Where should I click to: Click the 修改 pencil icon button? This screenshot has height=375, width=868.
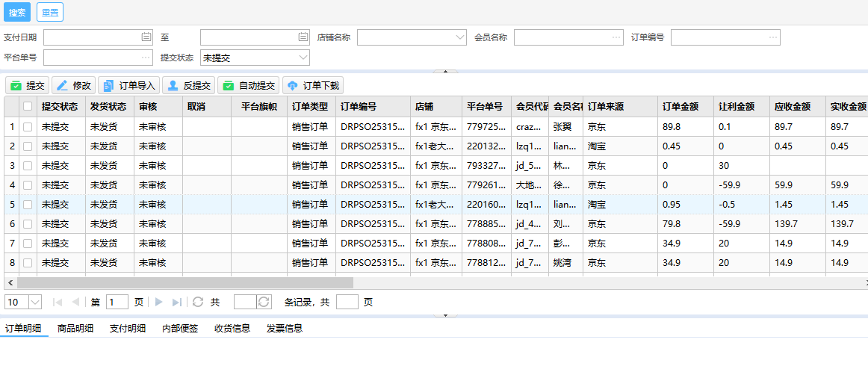pos(74,86)
